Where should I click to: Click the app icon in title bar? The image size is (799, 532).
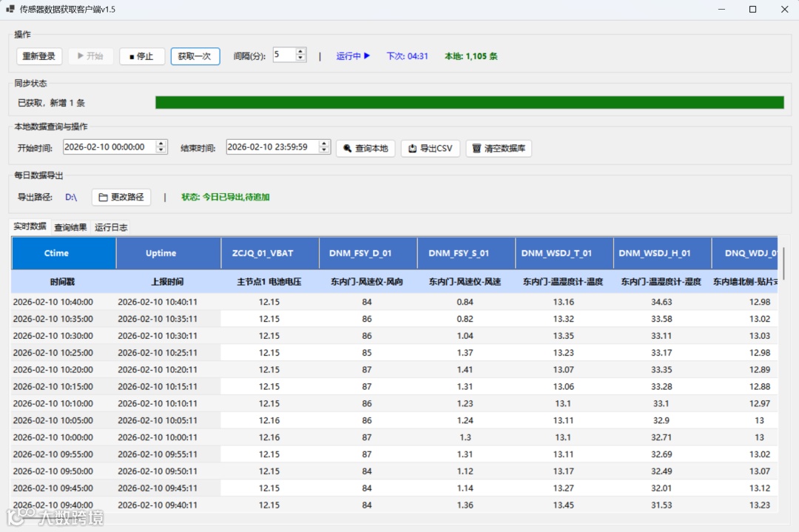[x=10, y=10]
